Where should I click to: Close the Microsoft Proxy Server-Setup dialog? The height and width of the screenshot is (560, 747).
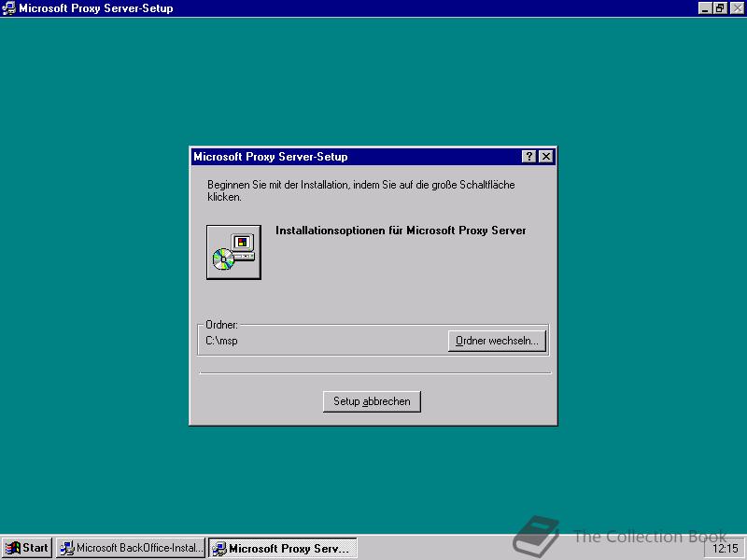(546, 157)
